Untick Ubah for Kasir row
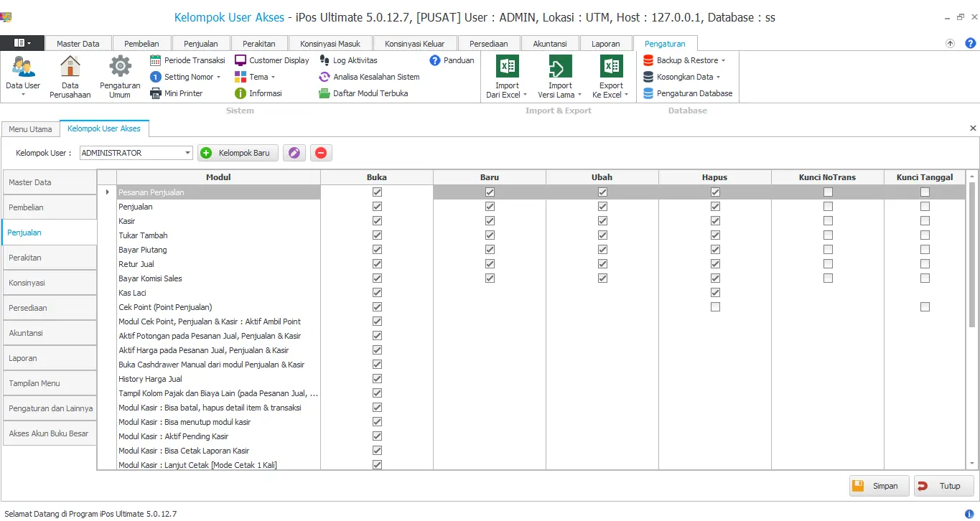The width and height of the screenshot is (980, 521). click(x=602, y=221)
